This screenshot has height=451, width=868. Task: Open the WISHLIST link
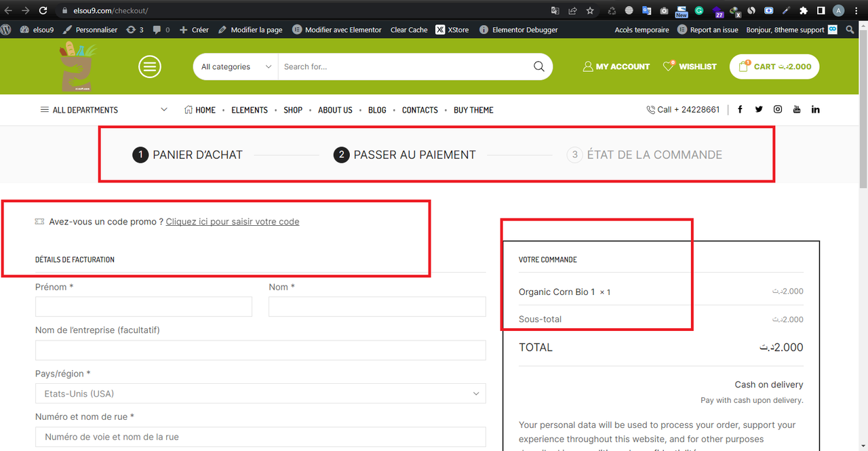pos(690,66)
